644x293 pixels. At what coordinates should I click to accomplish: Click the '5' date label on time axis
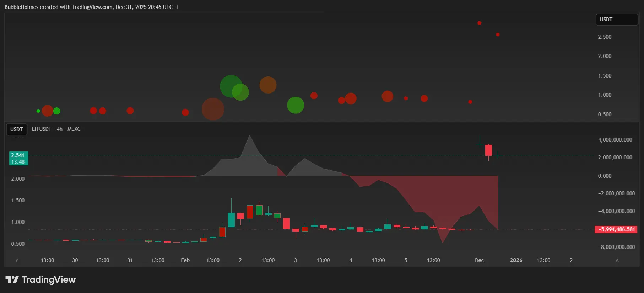[406, 260]
